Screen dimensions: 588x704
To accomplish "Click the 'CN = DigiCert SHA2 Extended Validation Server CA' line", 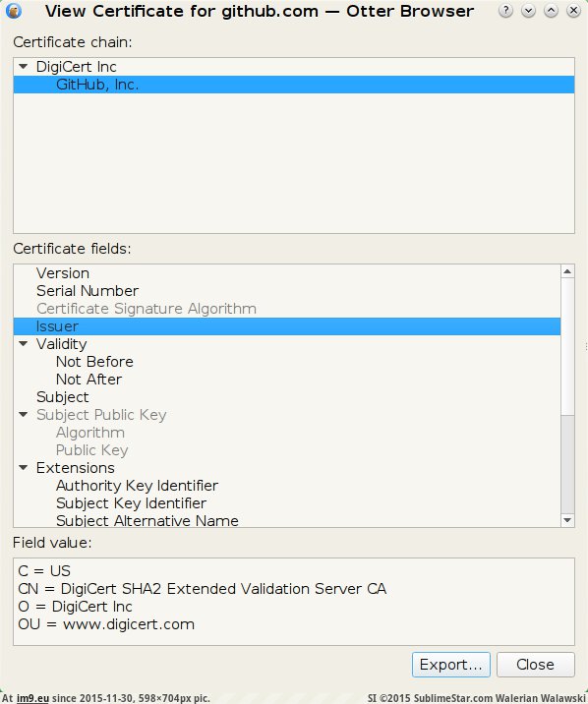I will pos(202,589).
